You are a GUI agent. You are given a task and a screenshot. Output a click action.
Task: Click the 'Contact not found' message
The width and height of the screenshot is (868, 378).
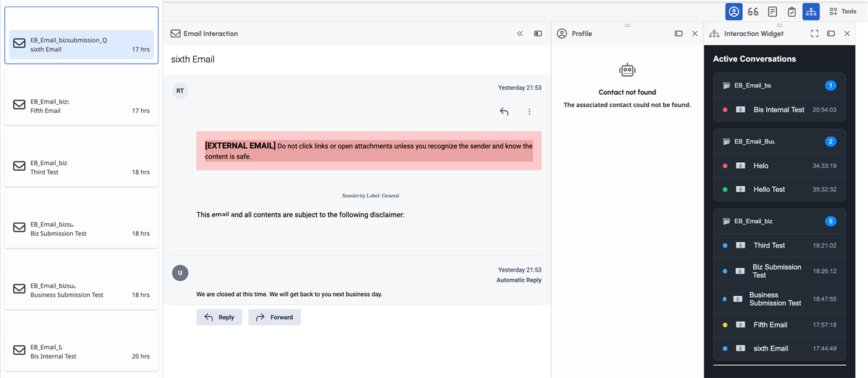(x=627, y=93)
